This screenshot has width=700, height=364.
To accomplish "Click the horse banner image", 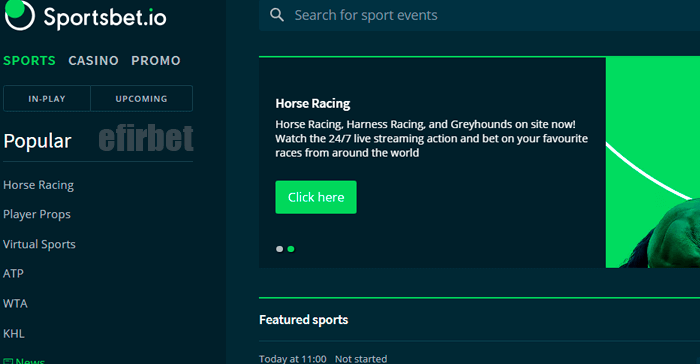I will point(653,163).
